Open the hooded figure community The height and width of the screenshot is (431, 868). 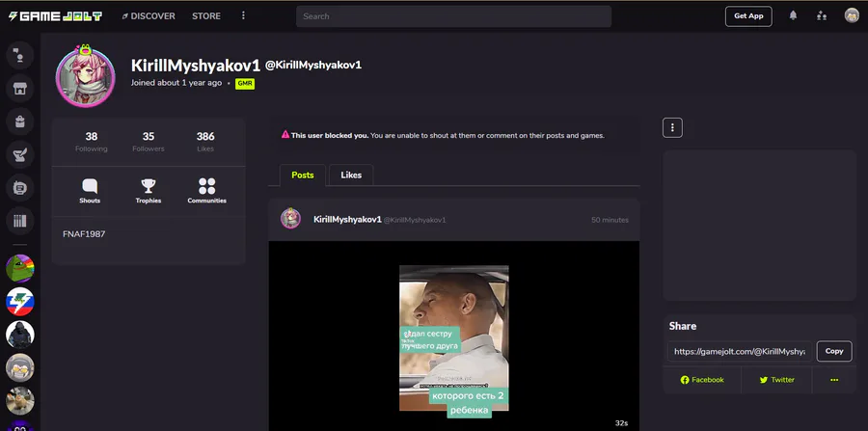(x=20, y=335)
